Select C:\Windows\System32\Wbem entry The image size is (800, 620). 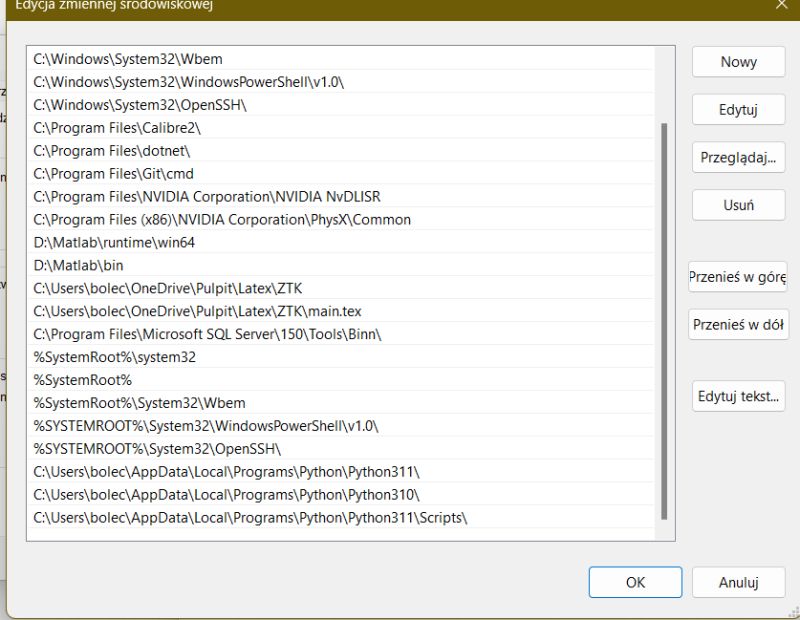[341, 59]
